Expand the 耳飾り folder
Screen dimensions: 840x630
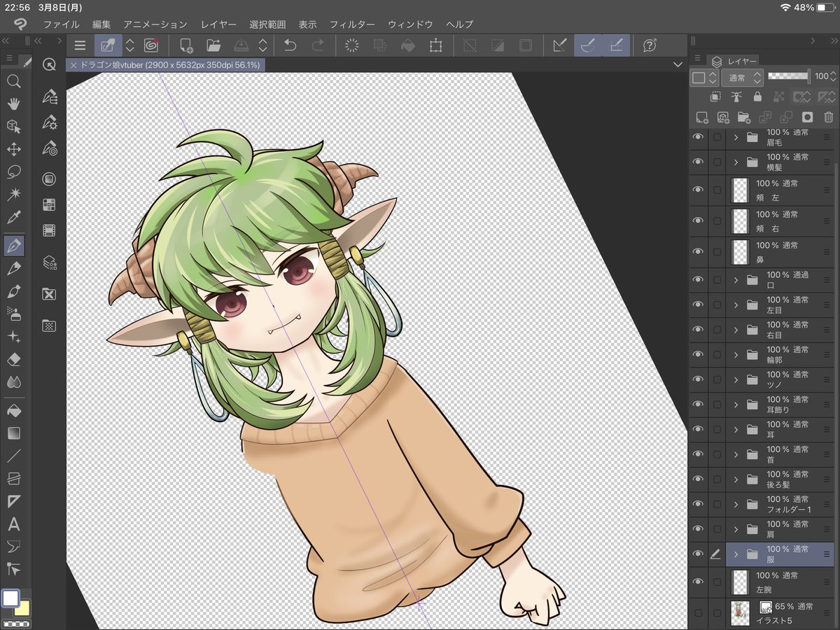pyautogui.click(x=736, y=405)
